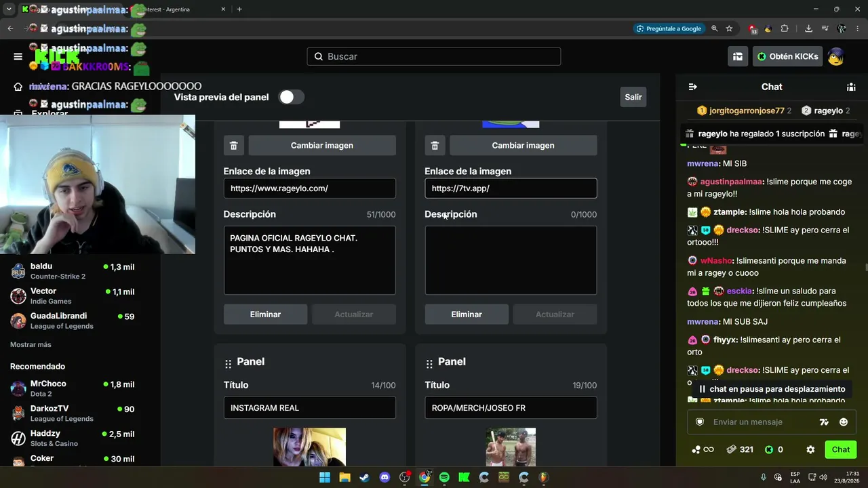The image size is (868, 488).
Task: Open the DarkozTV channel
Action: click(x=80, y=413)
